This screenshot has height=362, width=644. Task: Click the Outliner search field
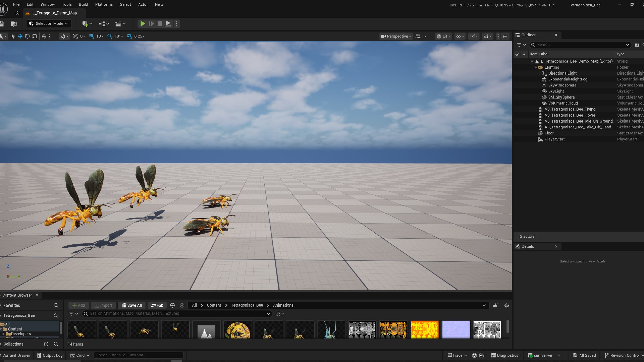click(580, 45)
